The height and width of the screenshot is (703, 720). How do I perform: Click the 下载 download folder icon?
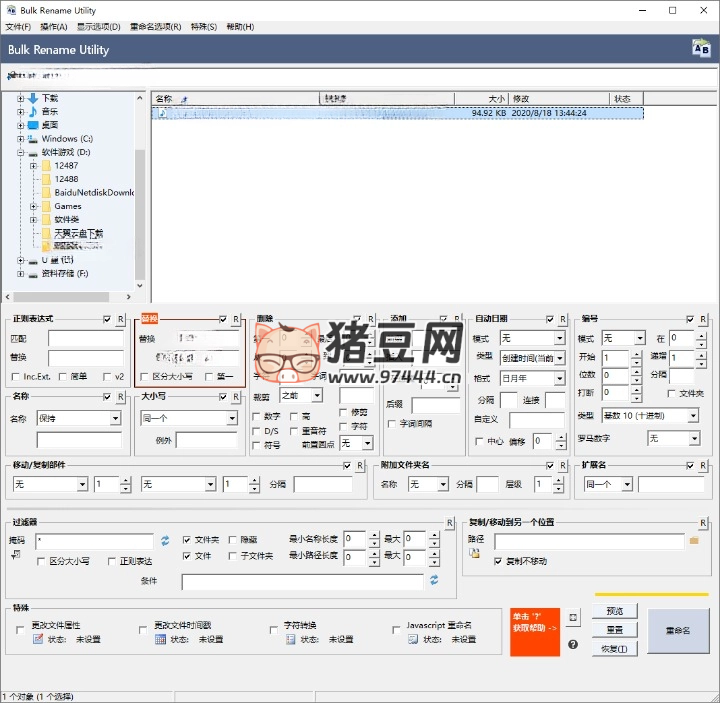tap(33, 98)
